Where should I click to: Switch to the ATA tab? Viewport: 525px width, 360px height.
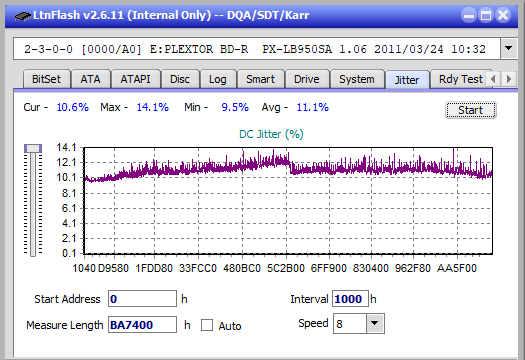(90, 79)
